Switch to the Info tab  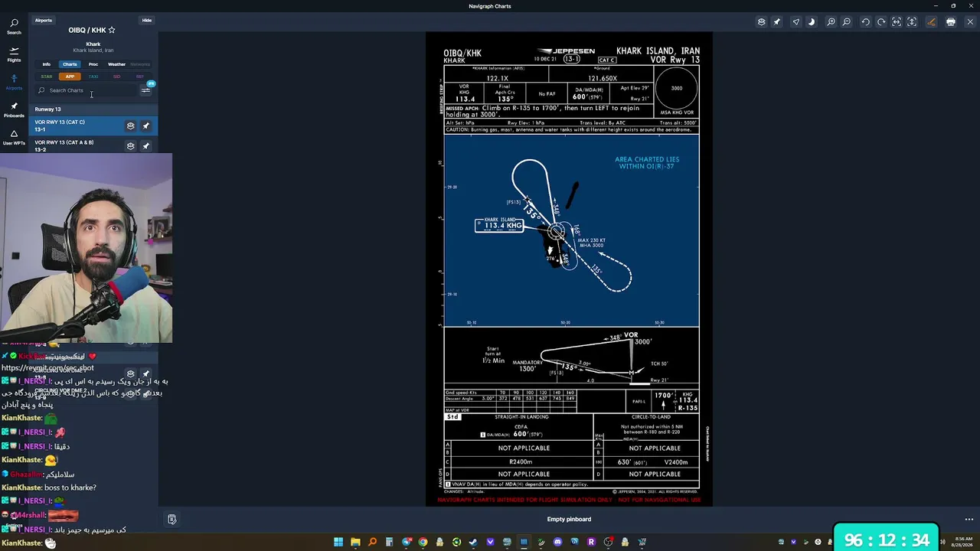point(47,64)
